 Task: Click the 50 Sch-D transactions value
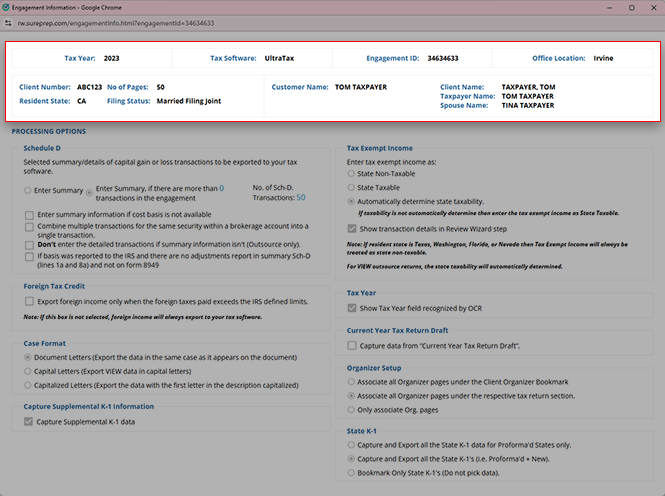pyautogui.click(x=301, y=198)
